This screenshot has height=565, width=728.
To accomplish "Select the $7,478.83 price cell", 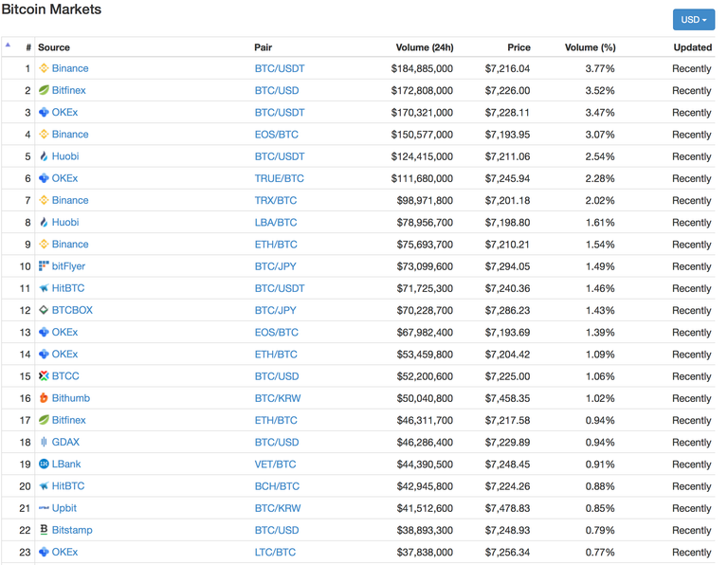I will (507, 508).
